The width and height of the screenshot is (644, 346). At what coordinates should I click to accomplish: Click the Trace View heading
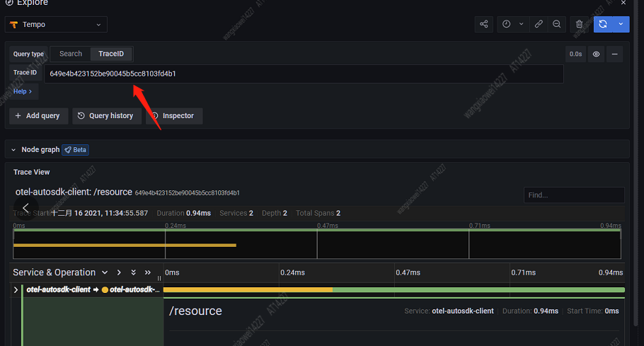click(x=32, y=172)
